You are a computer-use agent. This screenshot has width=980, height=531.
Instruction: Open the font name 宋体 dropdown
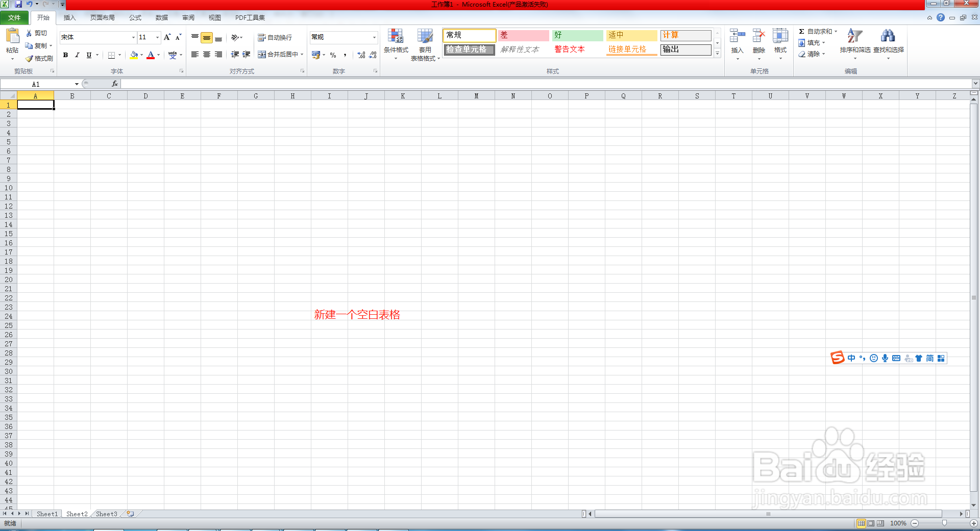coord(133,37)
